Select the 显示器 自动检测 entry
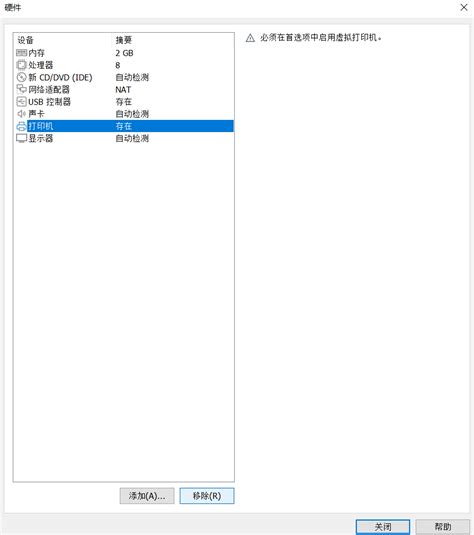474x535 pixels. click(x=132, y=138)
